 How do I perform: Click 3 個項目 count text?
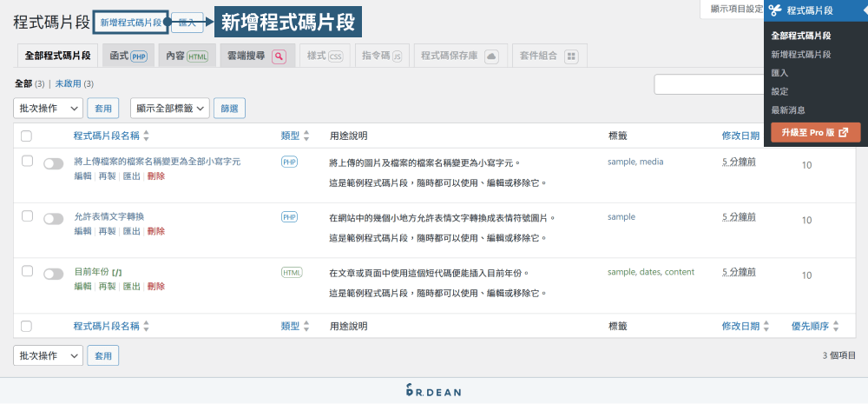(x=839, y=355)
